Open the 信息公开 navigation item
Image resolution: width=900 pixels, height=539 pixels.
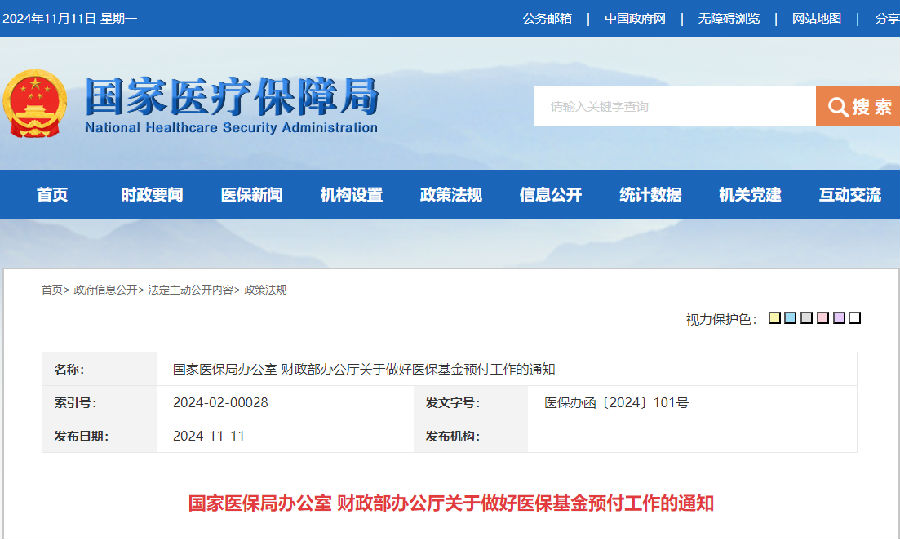pyautogui.click(x=550, y=195)
